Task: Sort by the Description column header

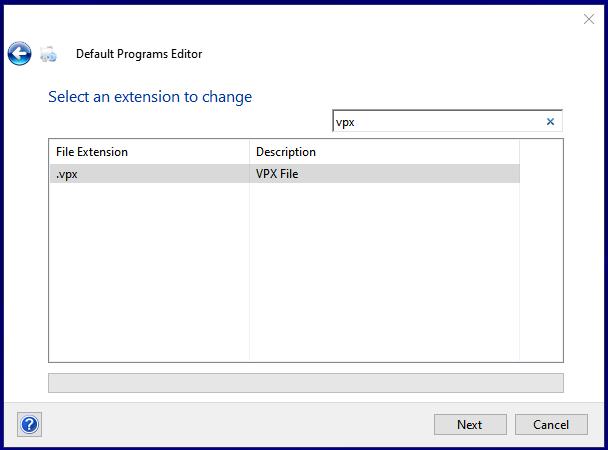Action: 384,152
